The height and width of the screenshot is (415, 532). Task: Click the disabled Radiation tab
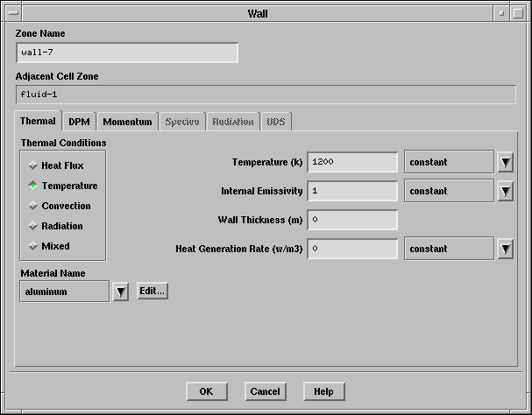[x=233, y=122]
